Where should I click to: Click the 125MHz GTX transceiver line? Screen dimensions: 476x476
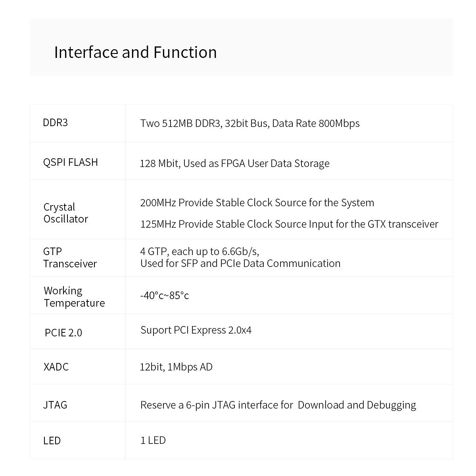(289, 224)
